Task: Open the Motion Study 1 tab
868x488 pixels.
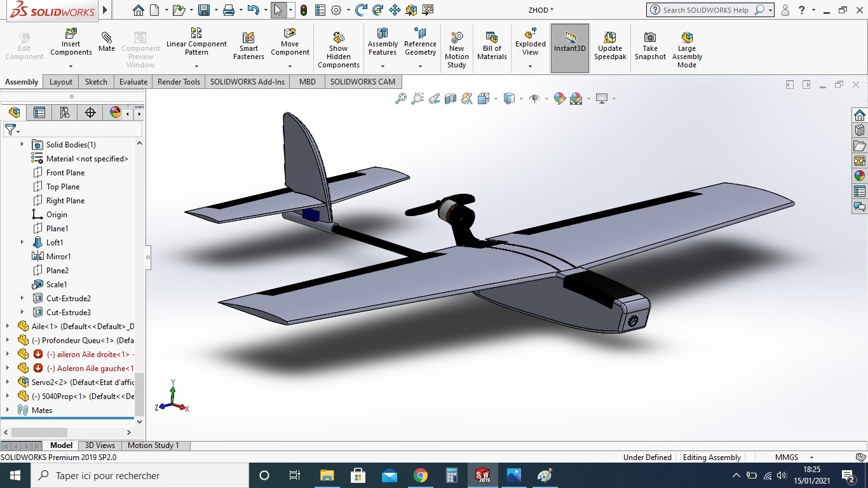Action: (153, 445)
